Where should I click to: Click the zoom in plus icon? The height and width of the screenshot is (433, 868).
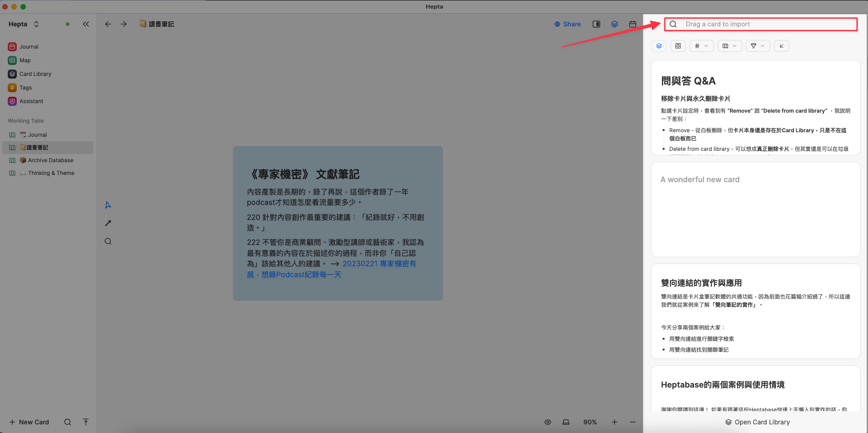coord(614,422)
